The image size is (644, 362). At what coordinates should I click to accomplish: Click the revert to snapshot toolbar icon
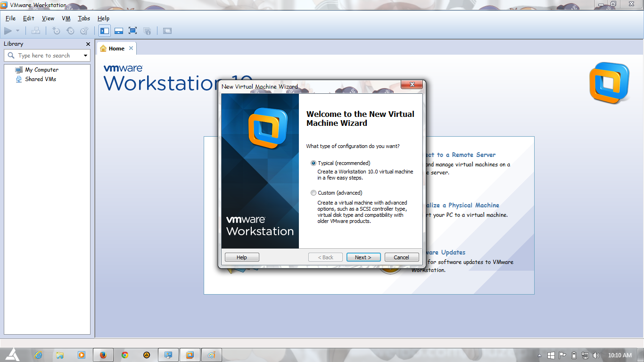coord(70,31)
